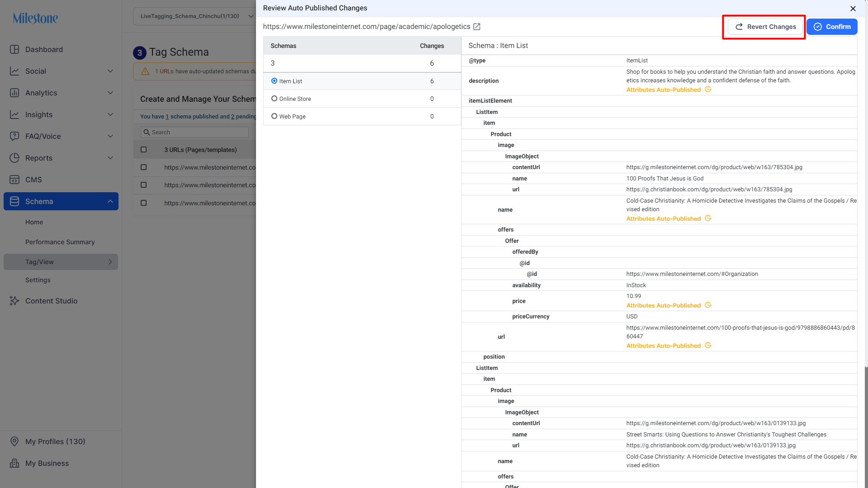This screenshot has width=868, height=488.
Task: Select the Web Page radio button
Action: click(x=274, y=116)
